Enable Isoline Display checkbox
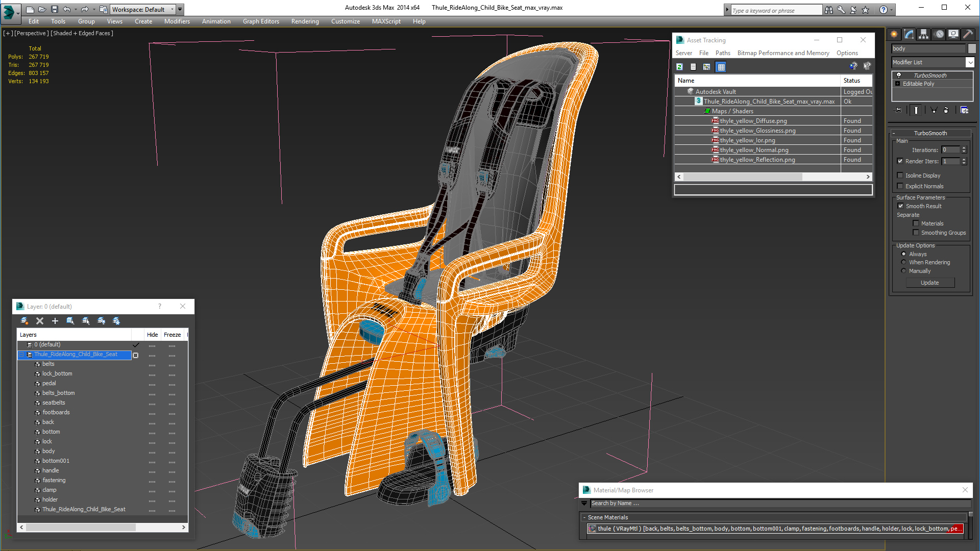The image size is (980, 551). pos(900,176)
